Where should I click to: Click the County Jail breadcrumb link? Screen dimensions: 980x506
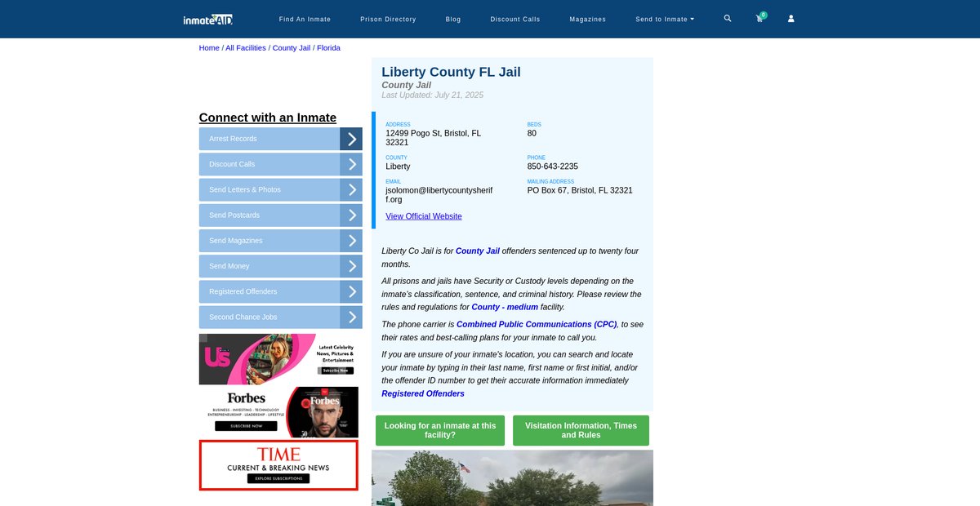(x=292, y=48)
